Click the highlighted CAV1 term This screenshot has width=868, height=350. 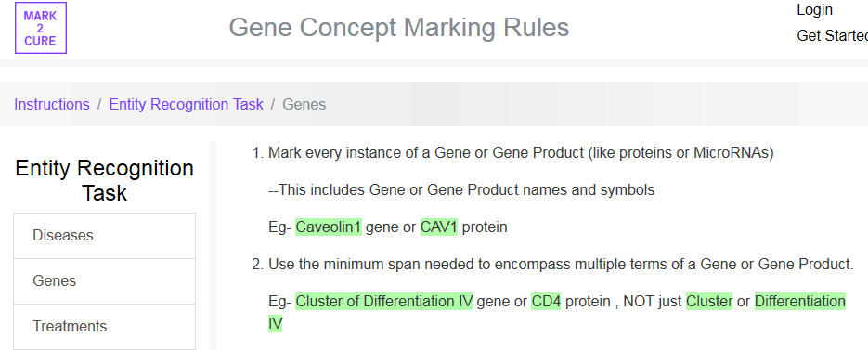pos(439,227)
